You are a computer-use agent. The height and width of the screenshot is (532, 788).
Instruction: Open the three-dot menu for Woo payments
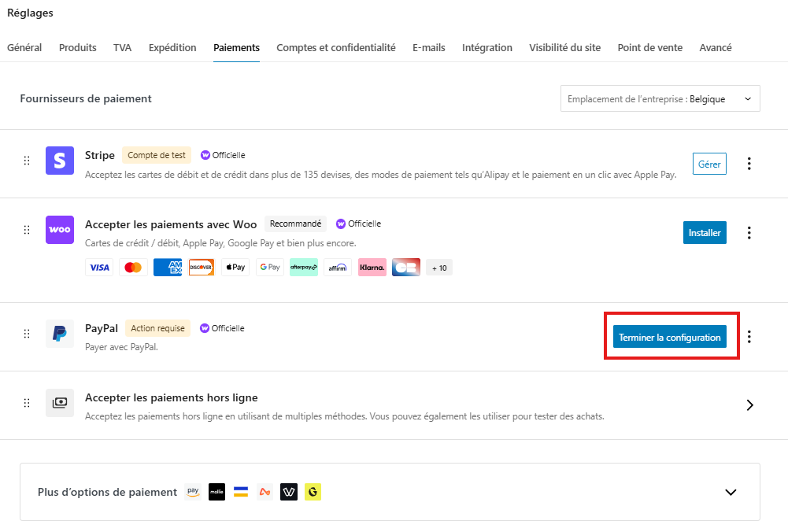coord(749,233)
